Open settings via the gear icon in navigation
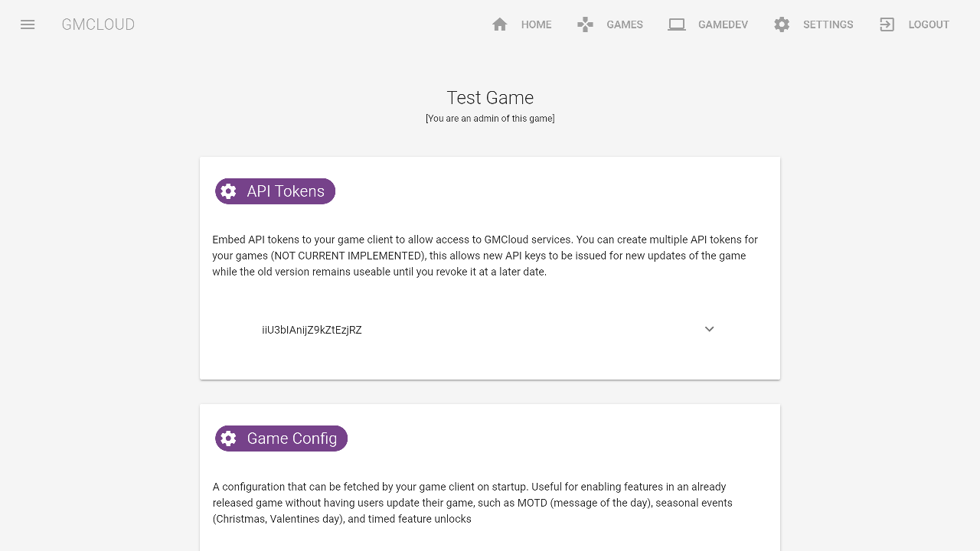 (781, 24)
